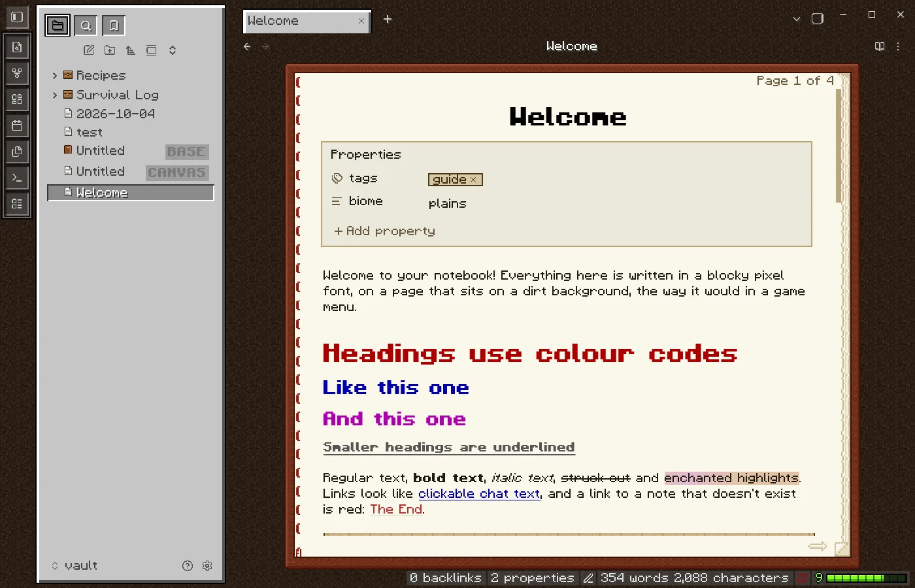This screenshot has width=915, height=588.
Task: Switch to the file explorer tab
Action: (x=58, y=25)
